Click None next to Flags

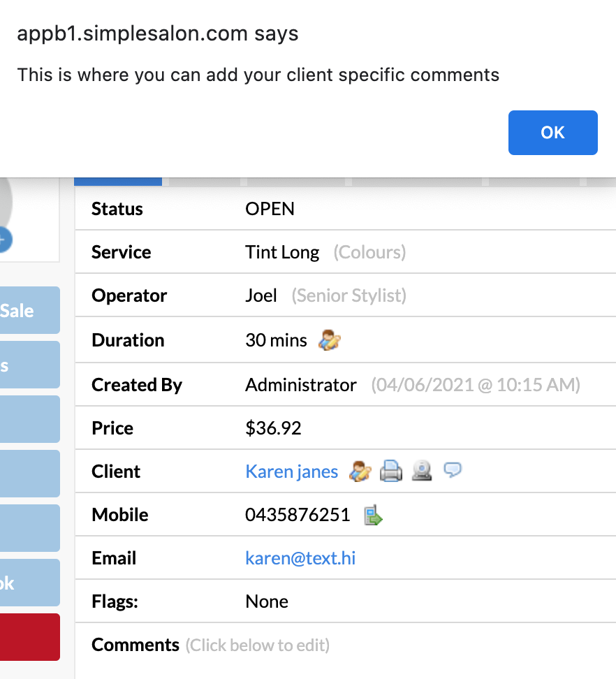266,601
